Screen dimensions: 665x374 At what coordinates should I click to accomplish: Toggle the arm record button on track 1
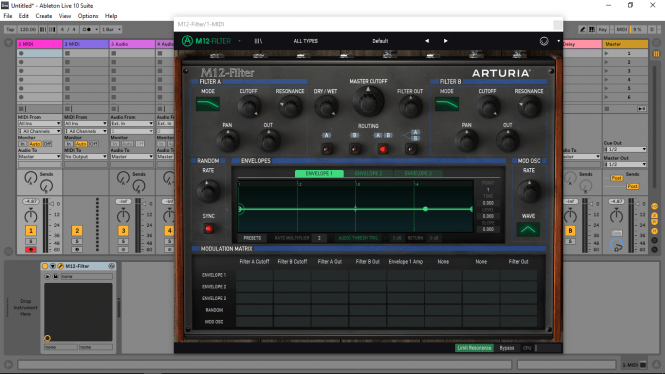click(31, 250)
